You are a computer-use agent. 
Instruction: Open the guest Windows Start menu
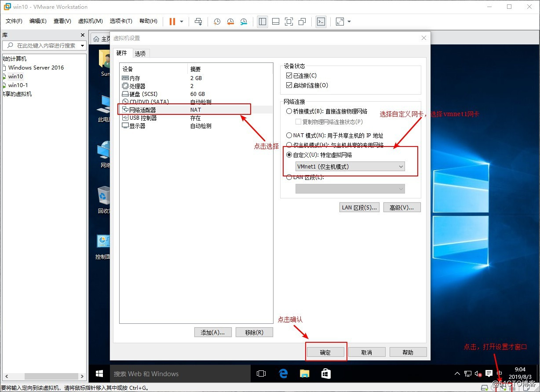(99, 374)
